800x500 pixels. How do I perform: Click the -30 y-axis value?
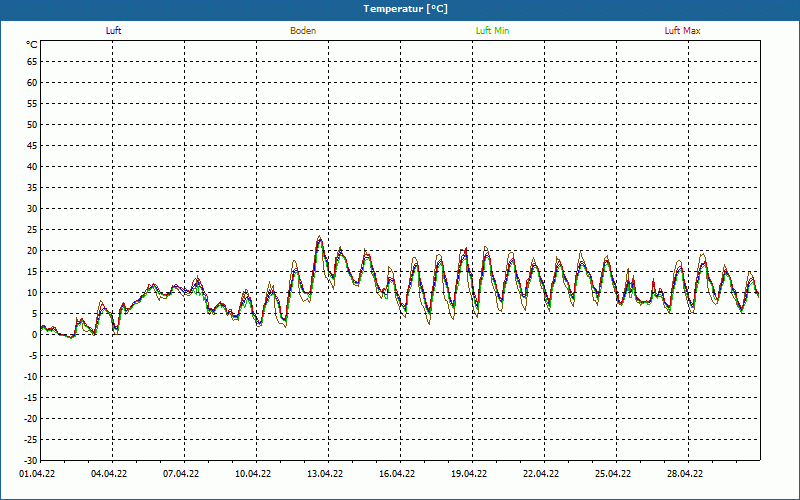click(31, 460)
